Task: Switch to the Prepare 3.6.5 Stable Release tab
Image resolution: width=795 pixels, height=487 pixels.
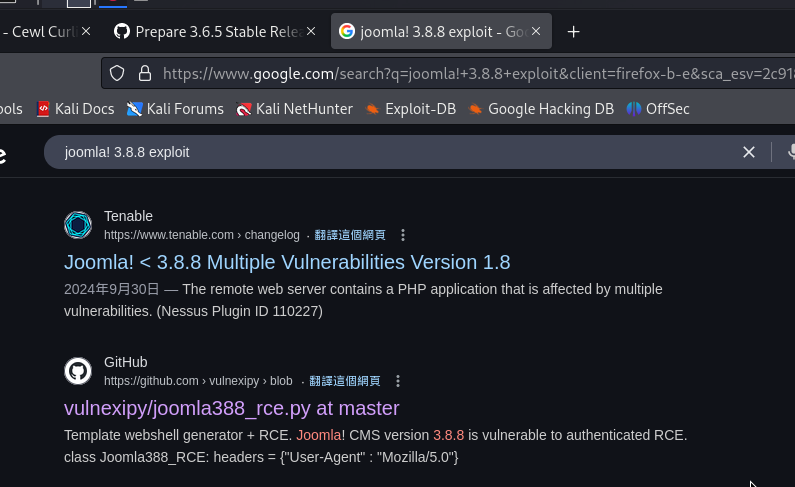Action: coord(210,32)
